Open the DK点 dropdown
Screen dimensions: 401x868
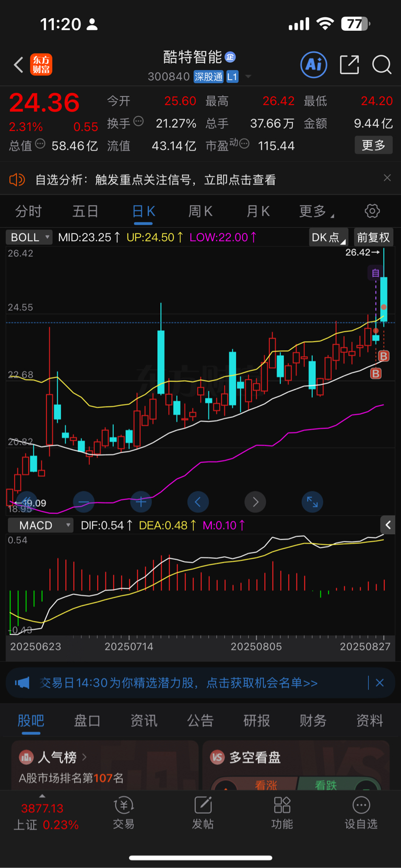click(x=328, y=238)
